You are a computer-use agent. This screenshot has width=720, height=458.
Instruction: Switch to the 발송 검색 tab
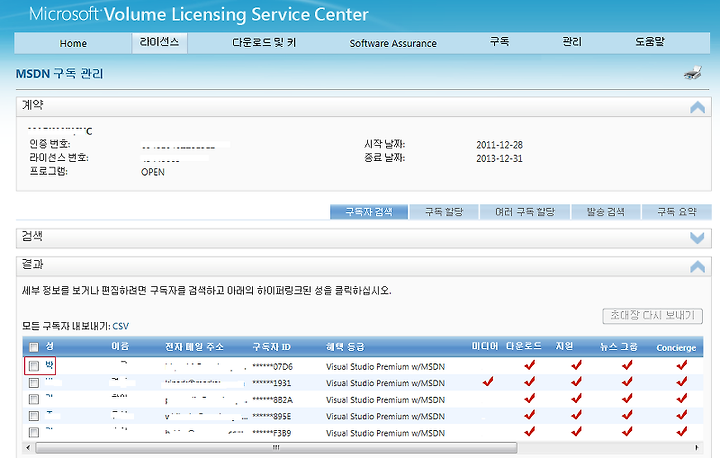[606, 212]
